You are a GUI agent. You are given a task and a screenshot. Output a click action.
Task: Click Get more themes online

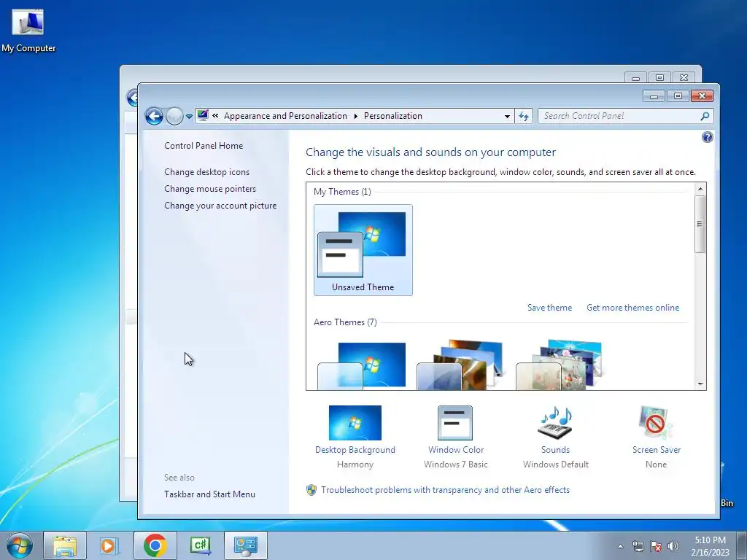[x=632, y=308]
